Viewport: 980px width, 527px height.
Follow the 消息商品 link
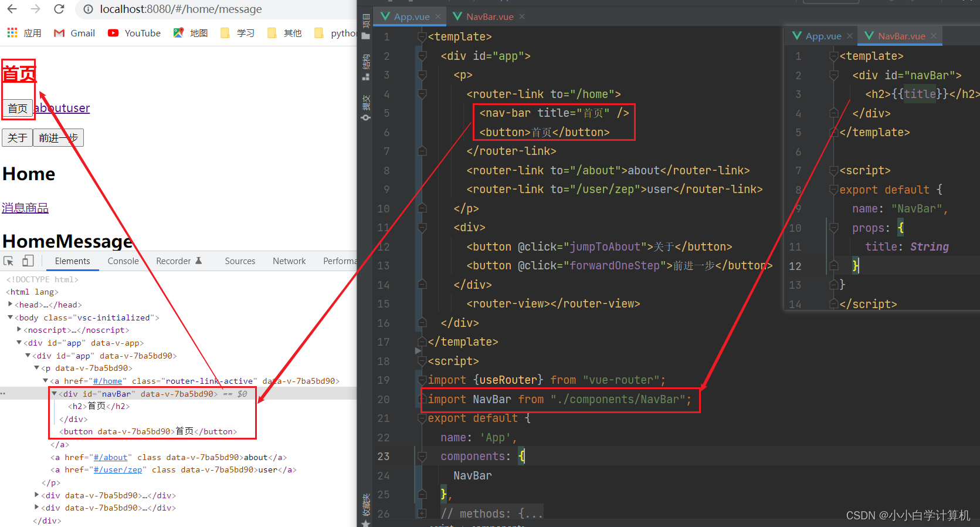tap(25, 208)
